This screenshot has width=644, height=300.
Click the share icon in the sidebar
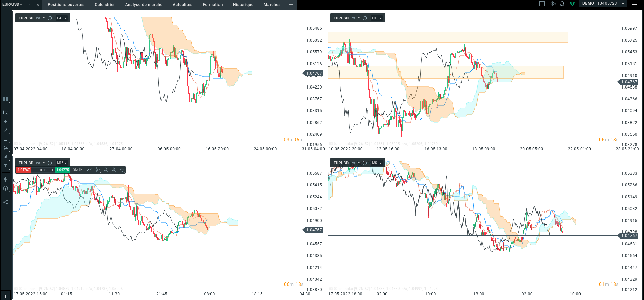5,202
